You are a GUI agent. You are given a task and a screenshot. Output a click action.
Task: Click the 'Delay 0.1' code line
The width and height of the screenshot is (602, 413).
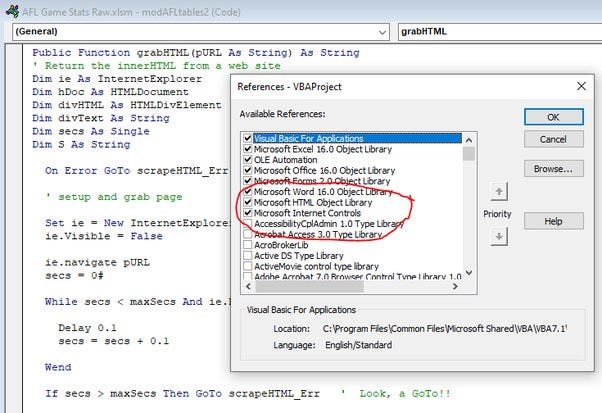(x=88, y=328)
